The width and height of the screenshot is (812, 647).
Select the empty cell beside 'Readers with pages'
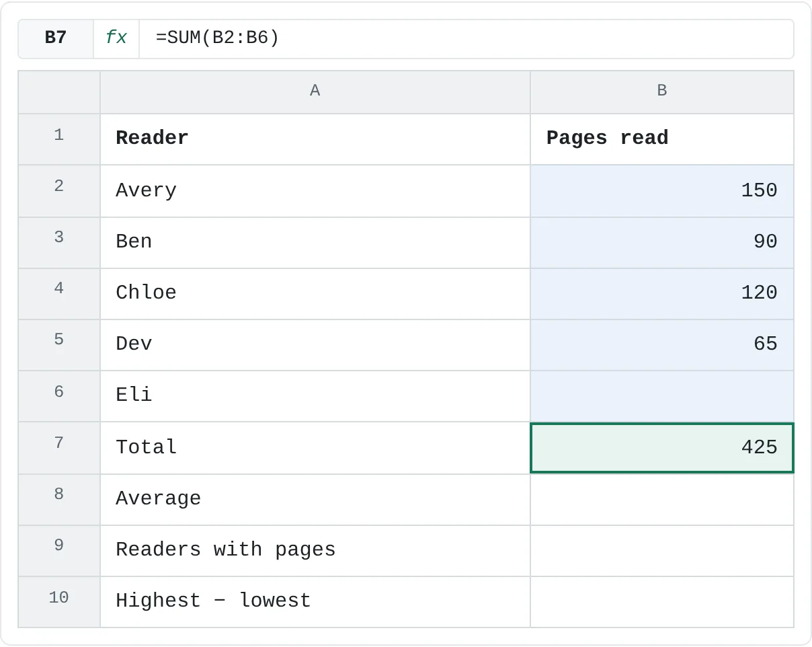click(x=661, y=550)
